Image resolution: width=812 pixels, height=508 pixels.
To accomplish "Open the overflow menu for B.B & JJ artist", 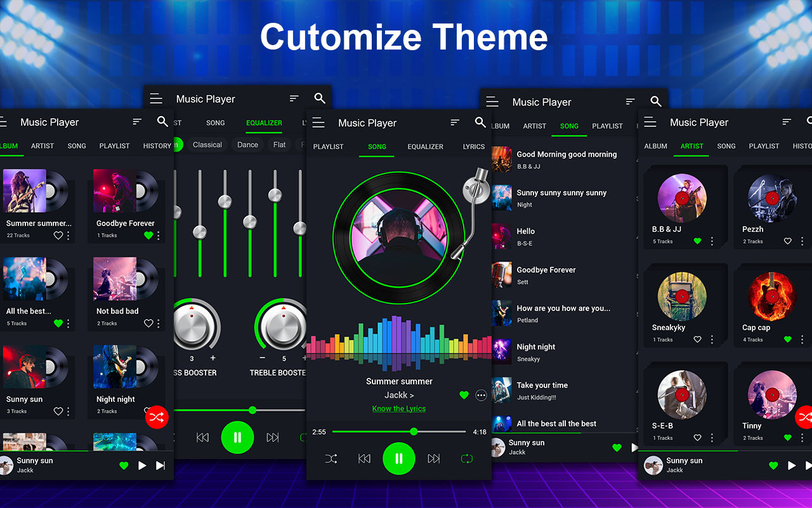I will tap(712, 241).
